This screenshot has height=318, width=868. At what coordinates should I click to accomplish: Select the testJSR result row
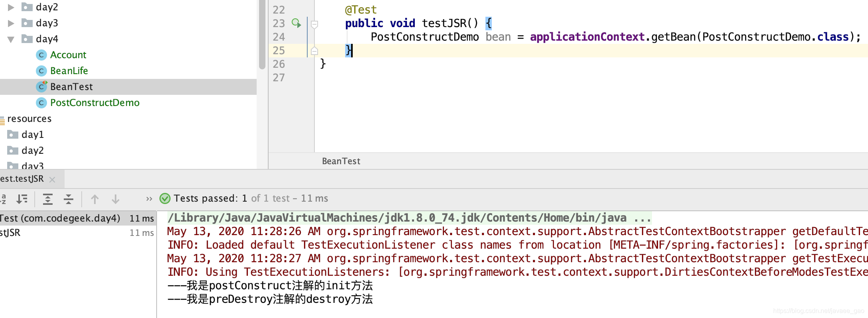pos(78,233)
